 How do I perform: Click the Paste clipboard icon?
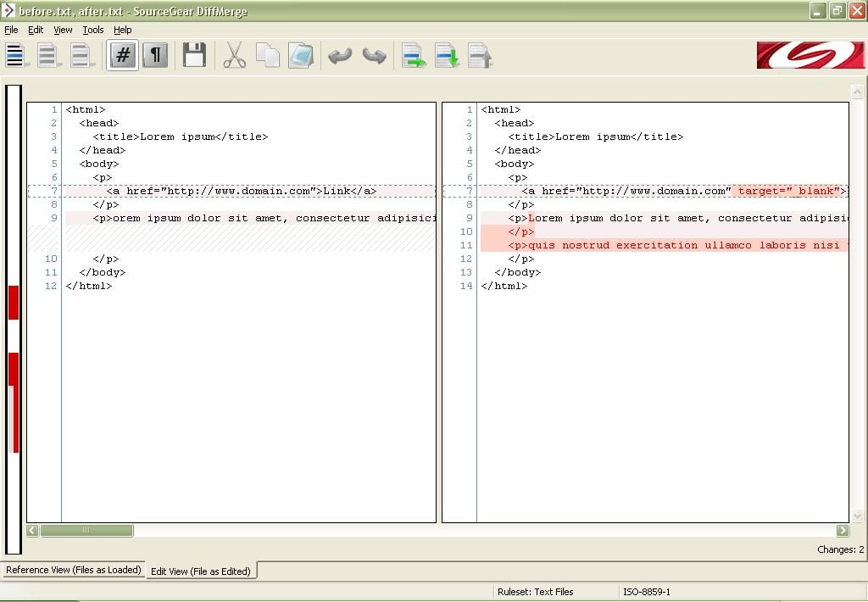coord(301,55)
